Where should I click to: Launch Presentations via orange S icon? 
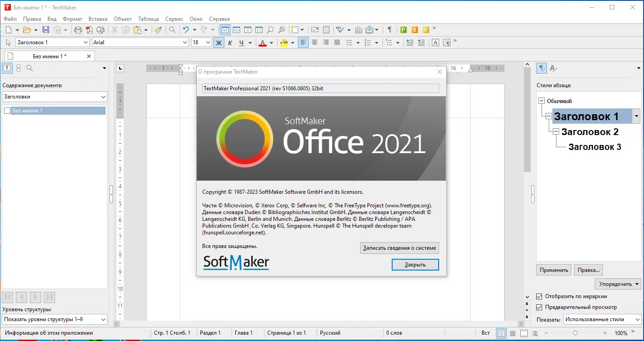(x=415, y=30)
